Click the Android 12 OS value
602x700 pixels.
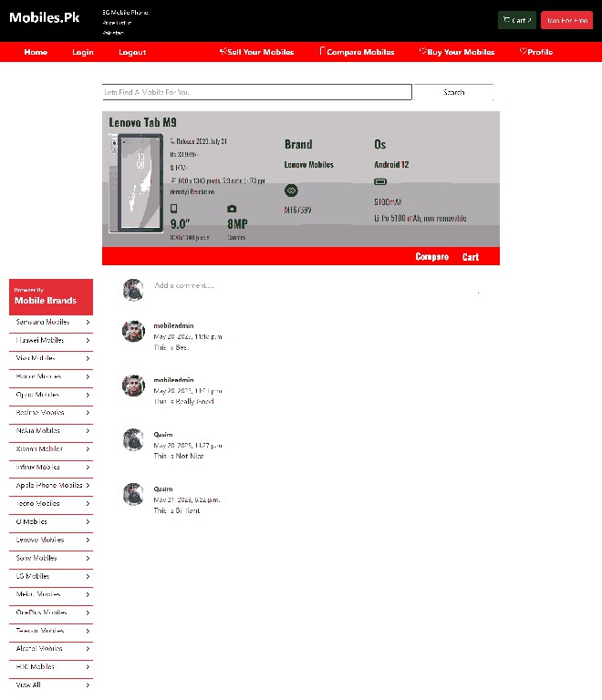391,165
